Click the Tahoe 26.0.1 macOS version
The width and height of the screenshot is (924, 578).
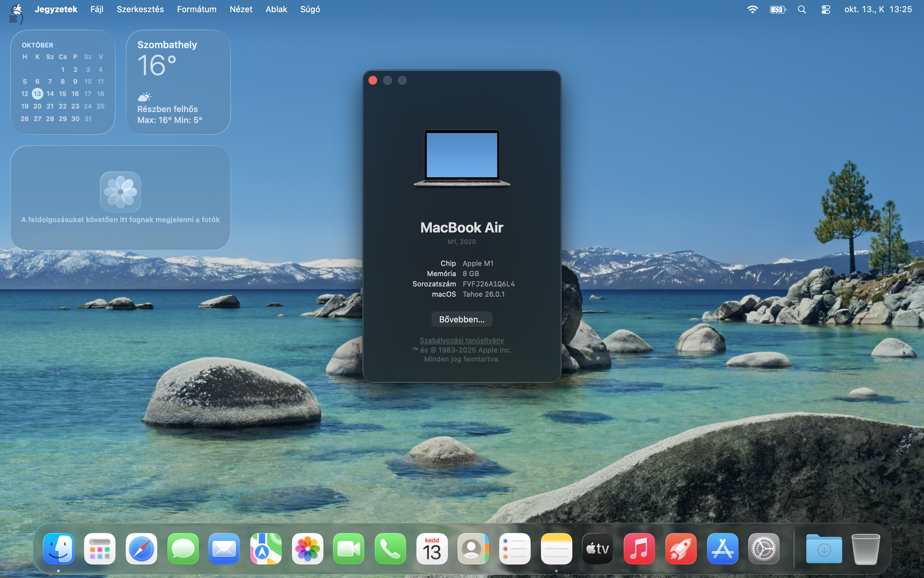(483, 294)
